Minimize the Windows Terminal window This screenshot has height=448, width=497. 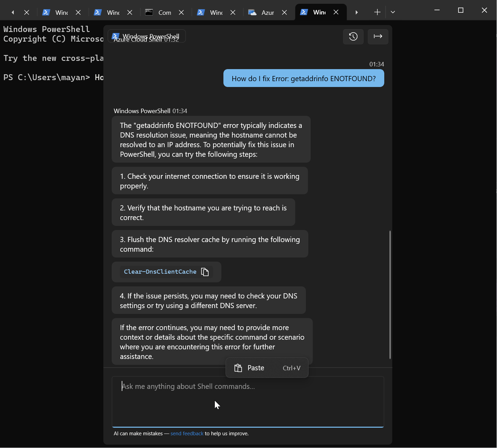[437, 10]
